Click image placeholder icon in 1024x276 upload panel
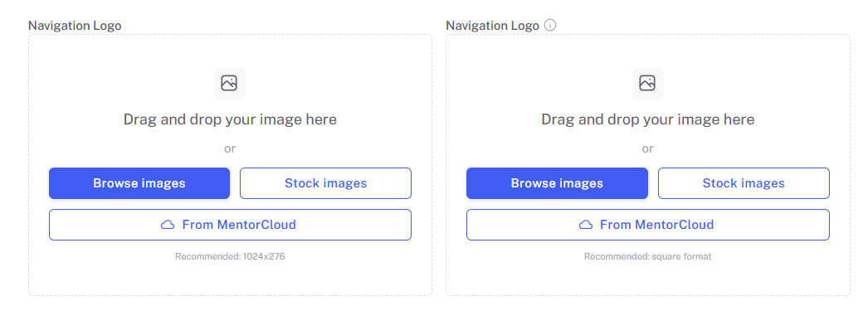Screen dimensions: 868x311 click(229, 84)
